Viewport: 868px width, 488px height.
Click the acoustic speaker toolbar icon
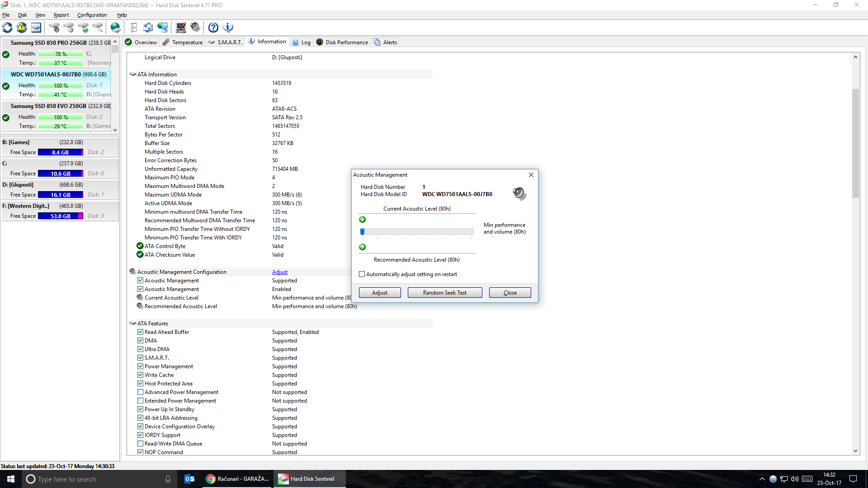(195, 28)
